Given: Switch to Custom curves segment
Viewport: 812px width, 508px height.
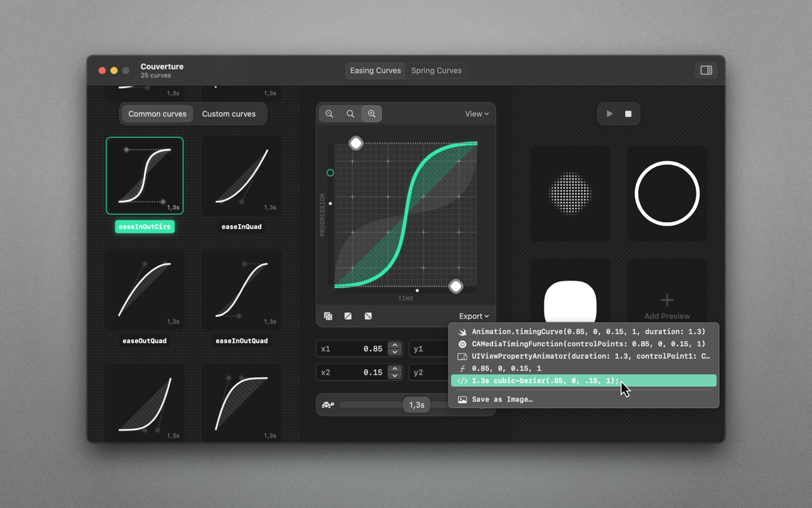Looking at the screenshot, I should [229, 114].
